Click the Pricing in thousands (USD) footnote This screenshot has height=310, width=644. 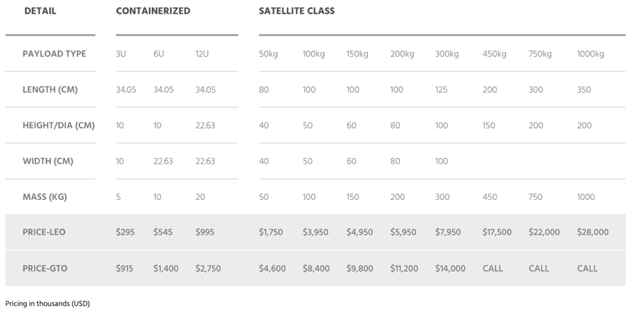(x=48, y=304)
